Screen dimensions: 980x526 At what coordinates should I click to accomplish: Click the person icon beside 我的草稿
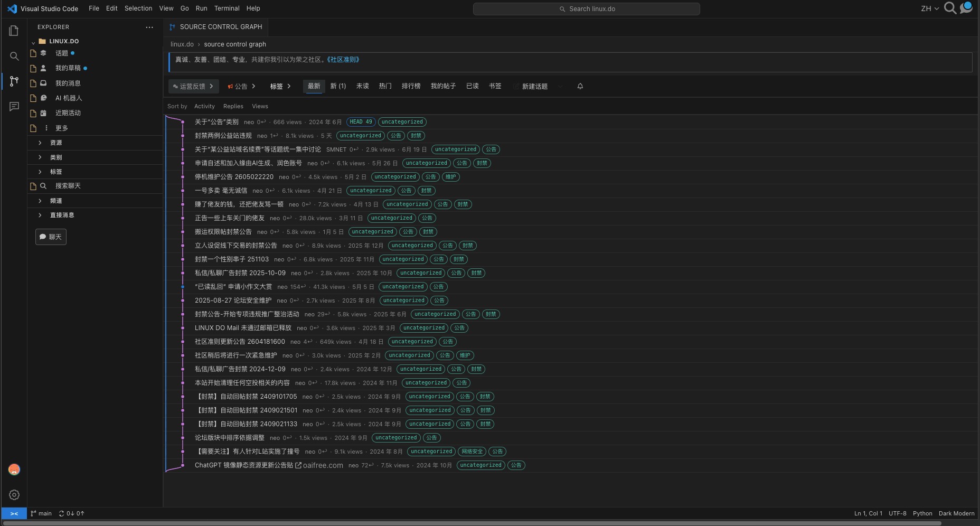coord(44,68)
